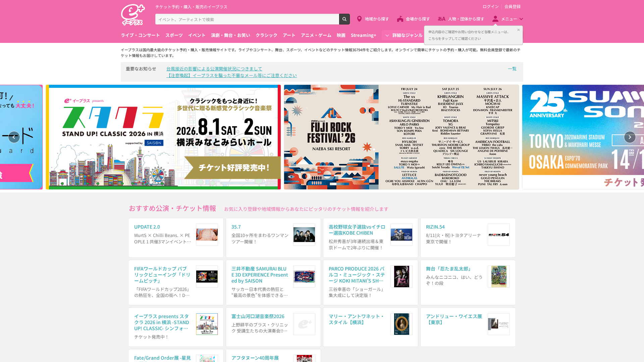Image resolution: width=644 pixels, height=362 pixels.
Task: Open イープラス presents スタクラ 2026 card link
Action: point(162,322)
